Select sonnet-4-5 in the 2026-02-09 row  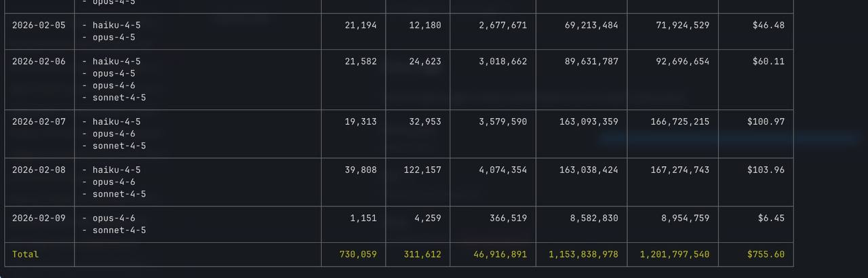119,230
